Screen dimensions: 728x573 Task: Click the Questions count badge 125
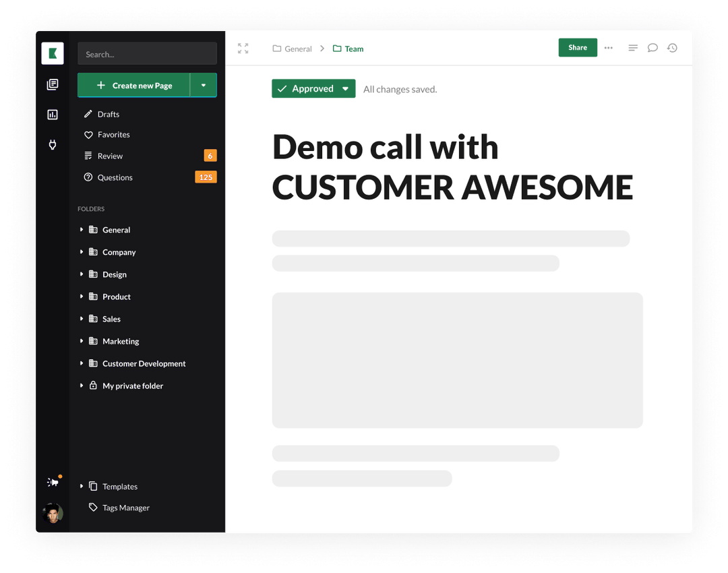coord(206,177)
